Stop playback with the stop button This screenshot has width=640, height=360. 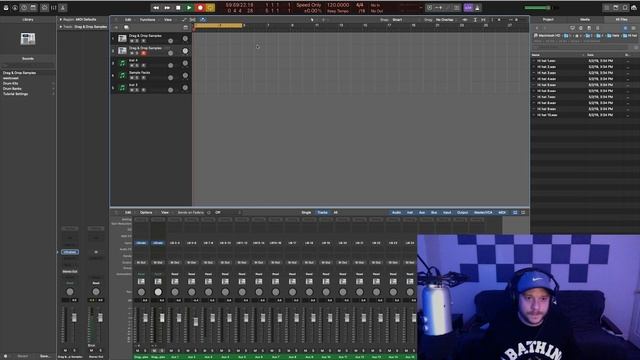(178, 8)
